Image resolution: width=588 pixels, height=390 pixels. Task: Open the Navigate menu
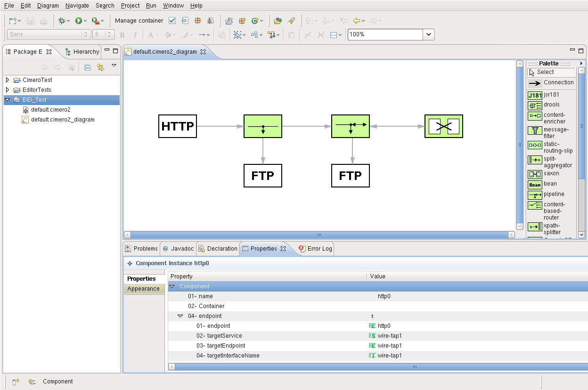coord(76,6)
